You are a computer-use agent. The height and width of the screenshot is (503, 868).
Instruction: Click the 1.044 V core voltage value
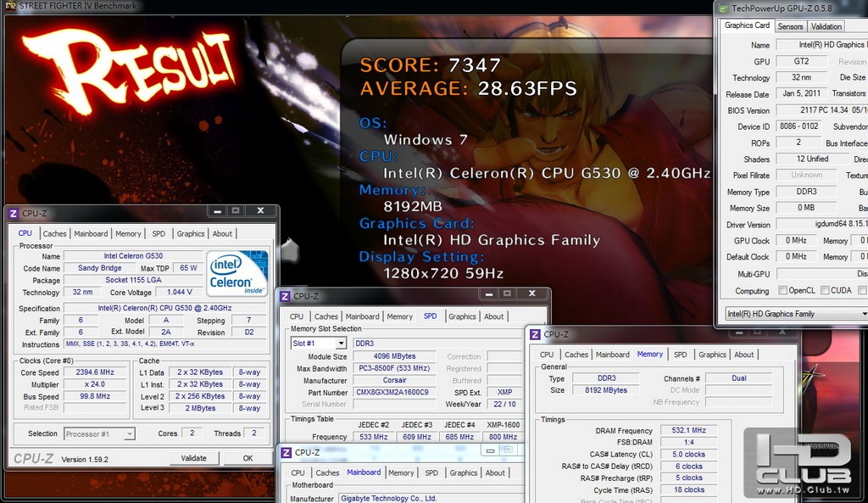pos(180,293)
